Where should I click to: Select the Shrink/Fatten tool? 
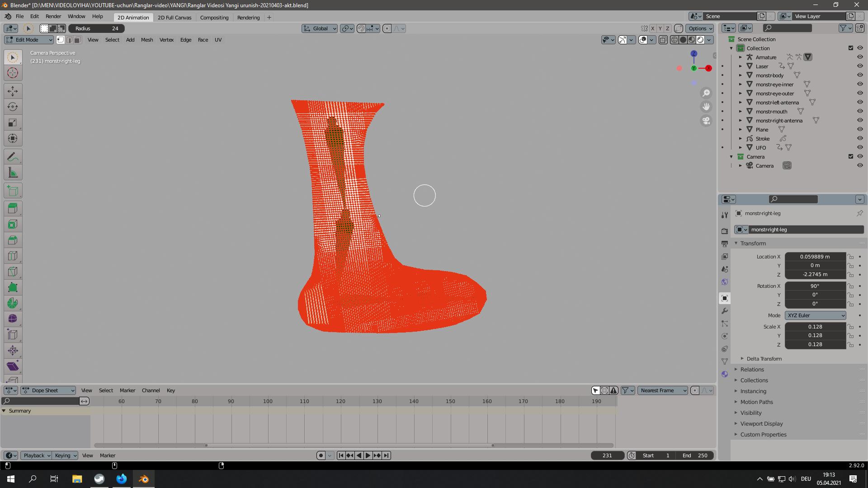[x=13, y=350]
